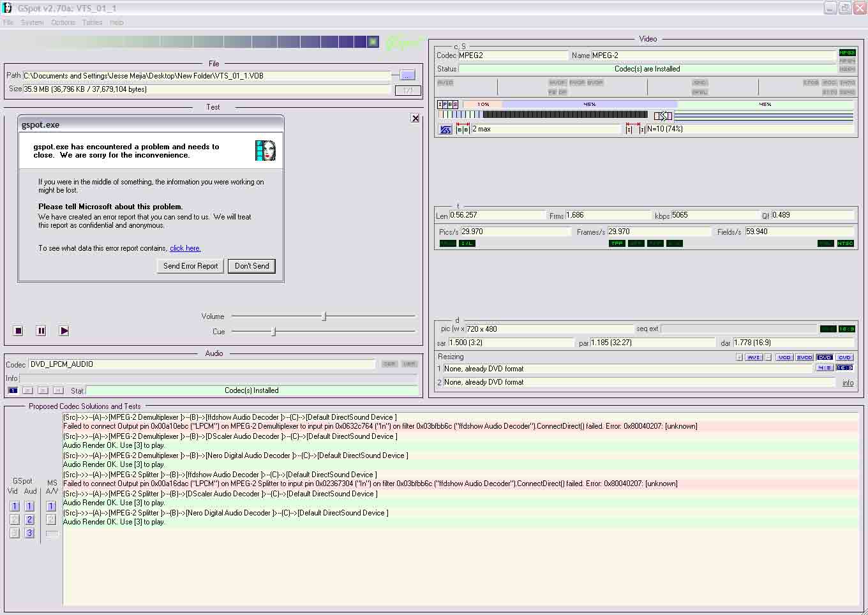This screenshot has height=615, width=868.
Task: Click the 'N=10 (74%)' GOP field
Action: click(x=750, y=129)
